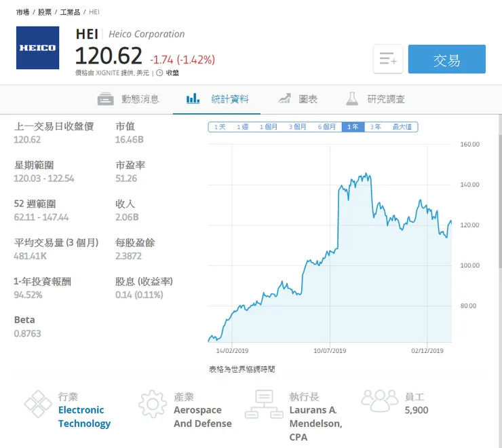502x448 pixels.
Task: Open the 研究調查 research tab
Action: pyautogui.click(x=375, y=99)
